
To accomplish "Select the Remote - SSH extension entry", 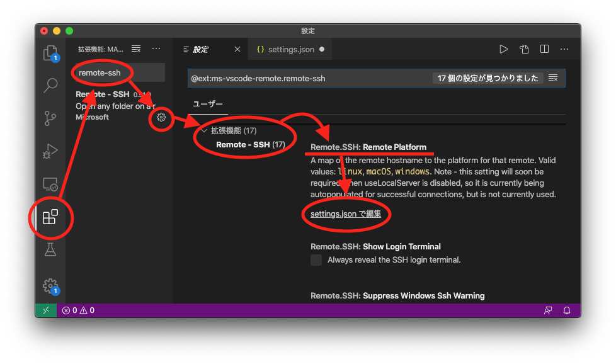I will click(x=120, y=105).
